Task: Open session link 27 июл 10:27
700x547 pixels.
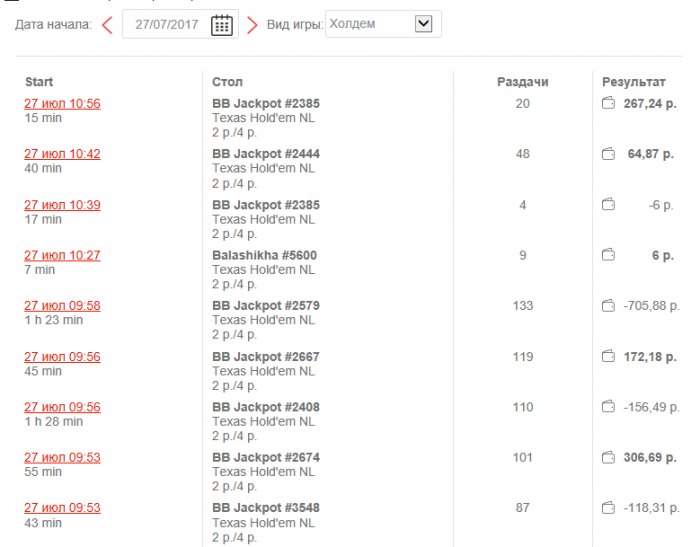Action: 62,255
